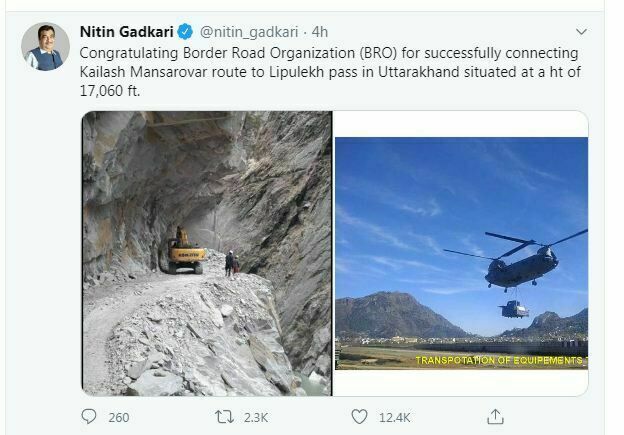The image size is (624, 435).
Task: Click the 260 replies count
Action: click(119, 417)
